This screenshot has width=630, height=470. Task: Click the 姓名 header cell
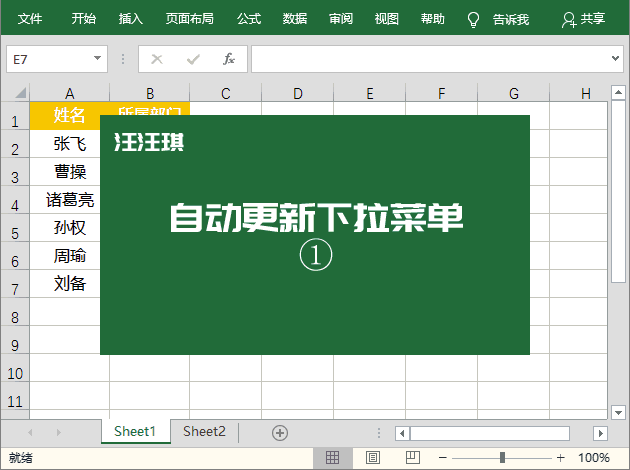tap(70, 116)
